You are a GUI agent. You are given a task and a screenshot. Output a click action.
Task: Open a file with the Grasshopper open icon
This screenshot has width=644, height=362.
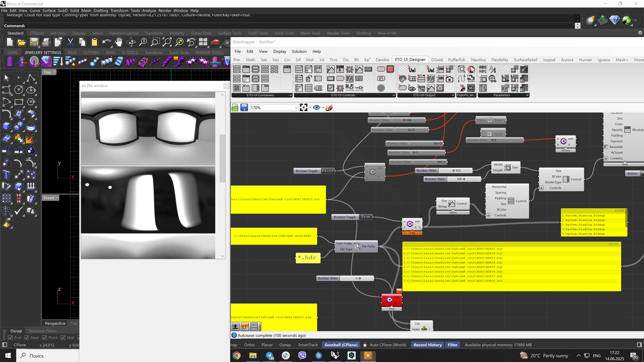click(x=235, y=107)
